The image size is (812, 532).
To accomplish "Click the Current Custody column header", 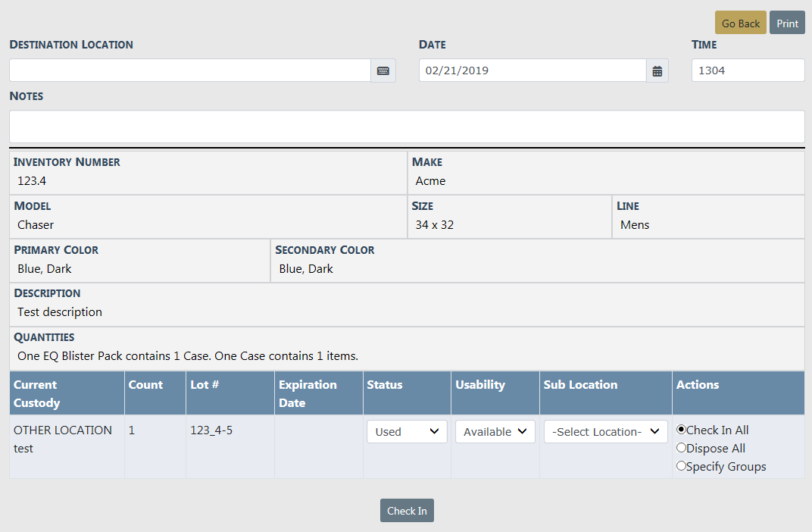I will coord(36,393).
